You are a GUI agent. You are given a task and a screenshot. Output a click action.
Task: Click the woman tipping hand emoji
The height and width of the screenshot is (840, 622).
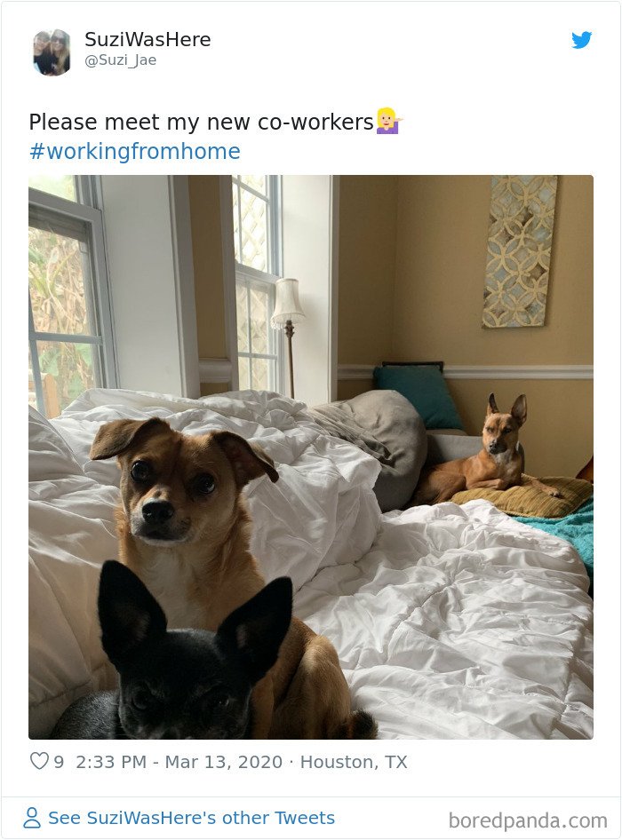388,121
